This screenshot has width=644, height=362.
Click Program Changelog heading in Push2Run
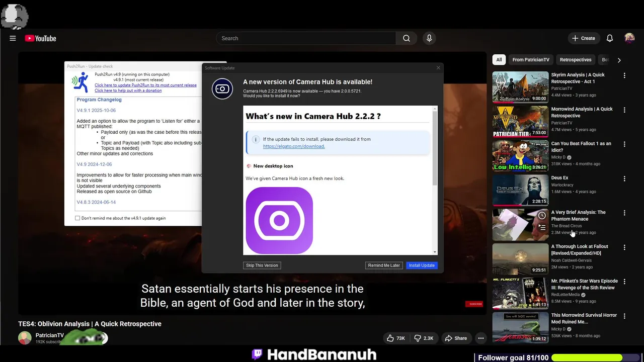click(x=99, y=100)
